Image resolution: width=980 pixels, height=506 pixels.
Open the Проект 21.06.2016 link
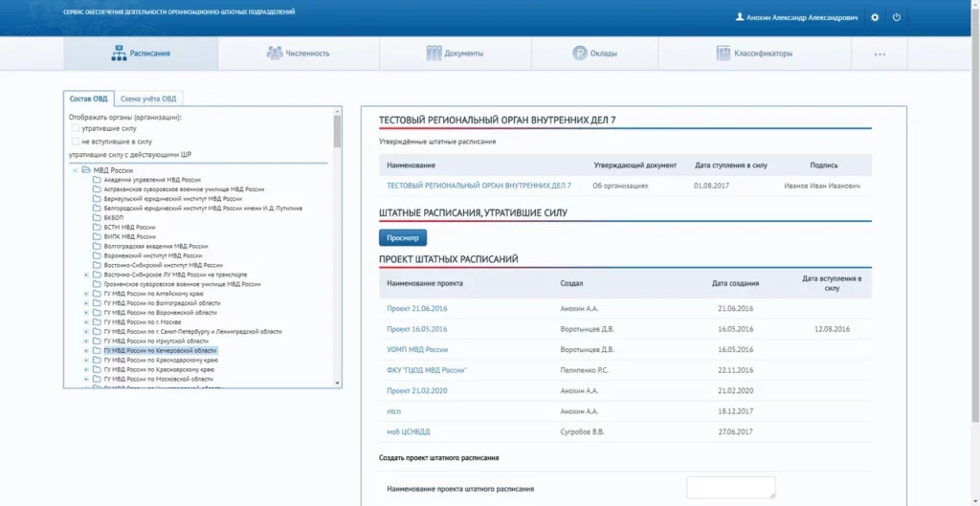point(417,309)
